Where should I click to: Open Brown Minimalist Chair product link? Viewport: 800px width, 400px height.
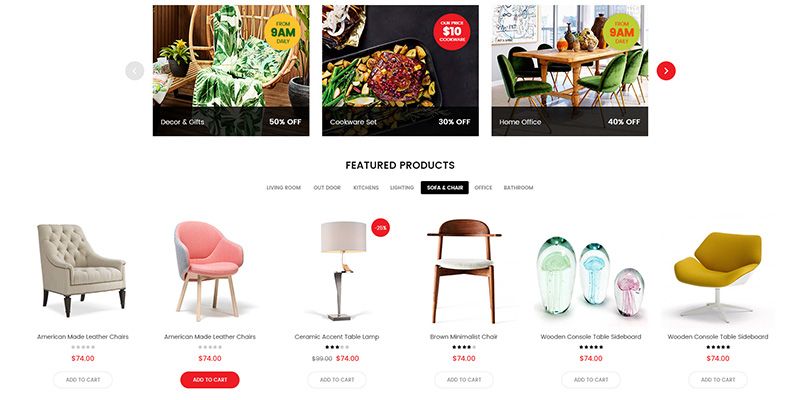click(x=464, y=337)
